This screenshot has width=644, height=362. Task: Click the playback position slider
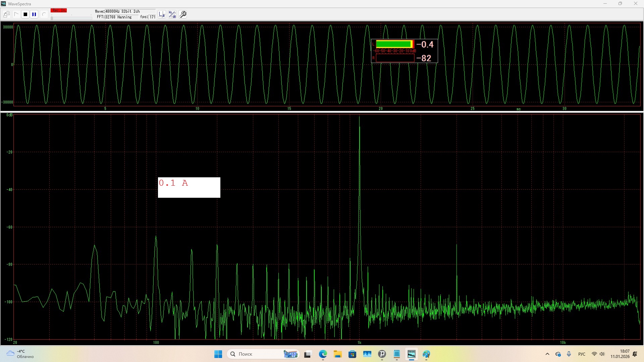click(x=71, y=18)
